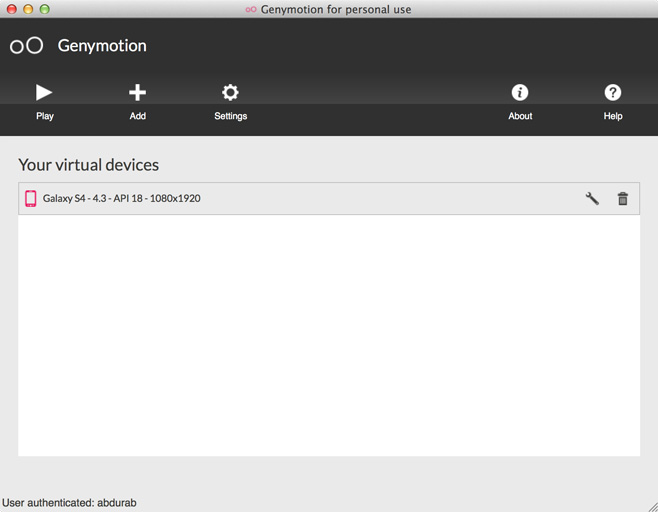Configure Galaxy S4 using the wrench icon
Viewport: 658px width, 512px height.
(x=592, y=198)
